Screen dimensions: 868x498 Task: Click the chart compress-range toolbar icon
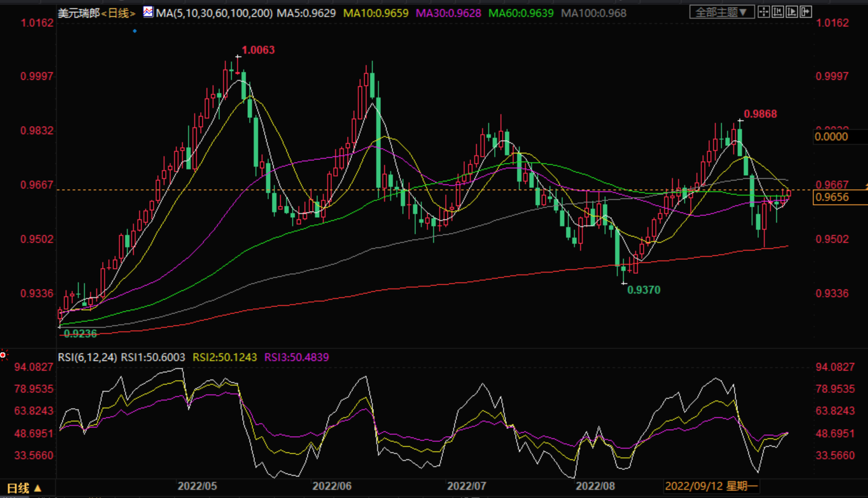pos(778,12)
